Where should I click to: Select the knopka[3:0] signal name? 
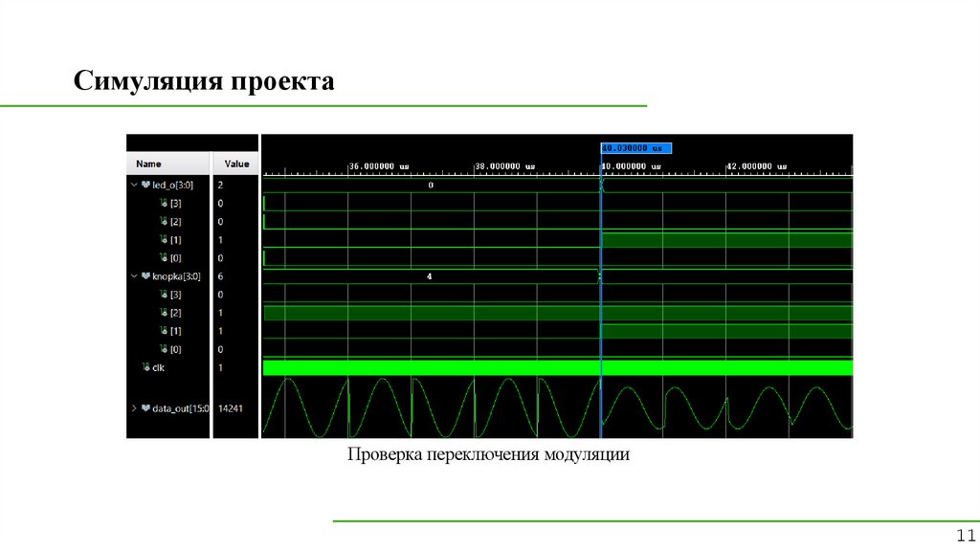(176, 276)
